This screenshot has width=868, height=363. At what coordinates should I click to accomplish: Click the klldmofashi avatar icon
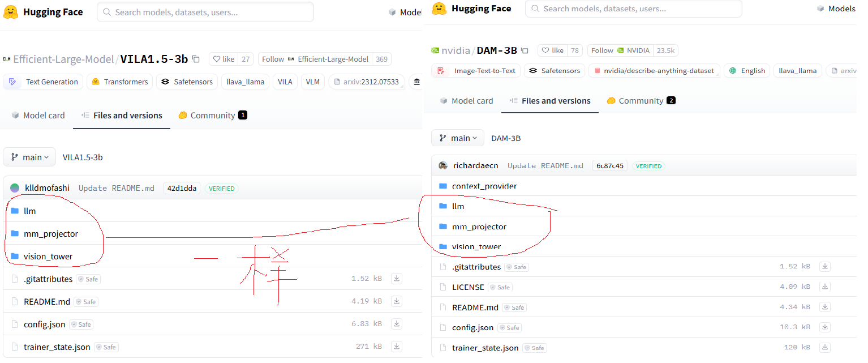[15, 188]
